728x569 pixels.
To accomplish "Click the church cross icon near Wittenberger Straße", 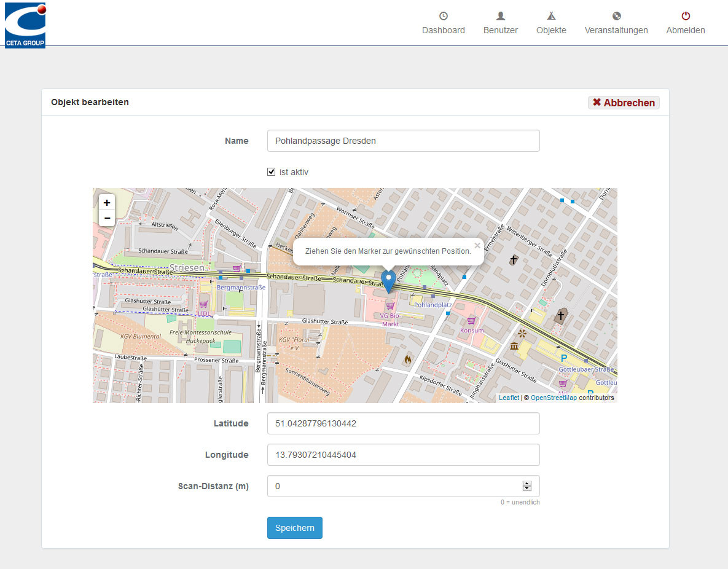I will [x=514, y=260].
